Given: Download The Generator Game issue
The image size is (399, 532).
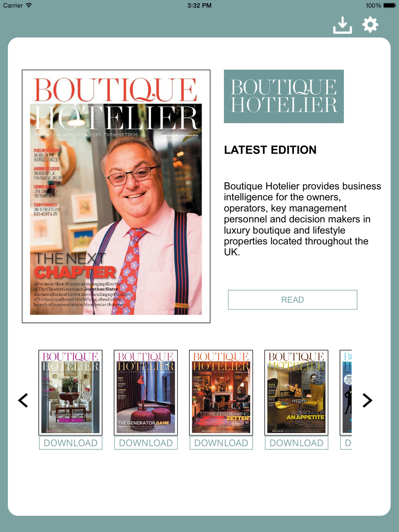Looking at the screenshot, I should point(146,443).
